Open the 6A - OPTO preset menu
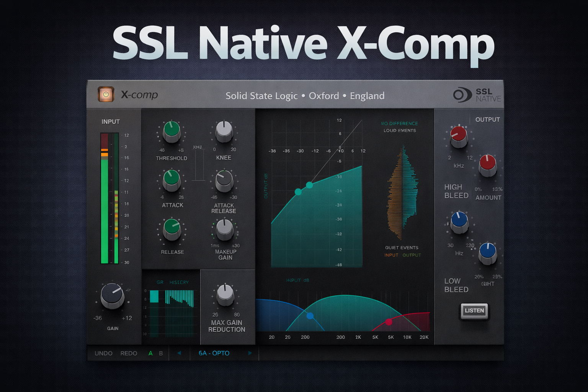The height and width of the screenshot is (392, 588). [x=214, y=353]
